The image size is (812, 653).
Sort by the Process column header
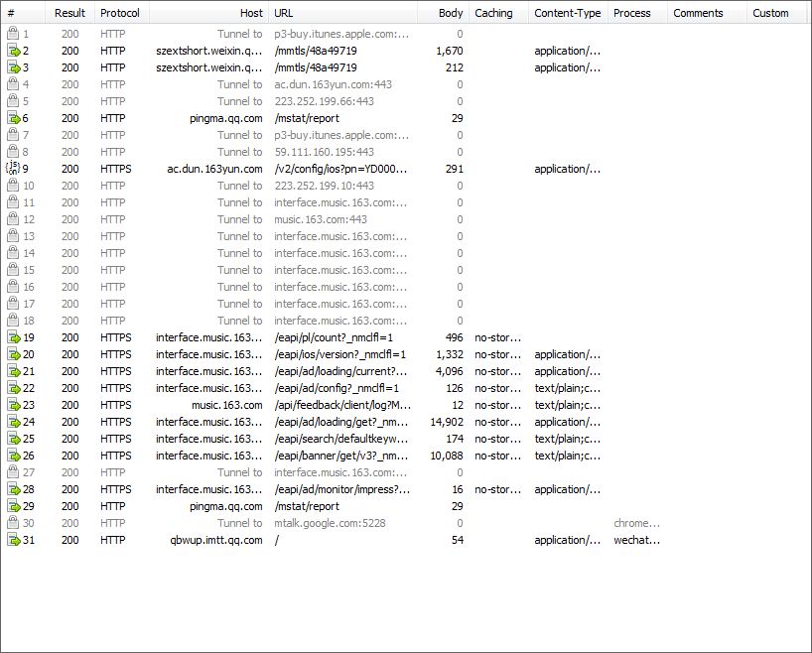tap(637, 13)
